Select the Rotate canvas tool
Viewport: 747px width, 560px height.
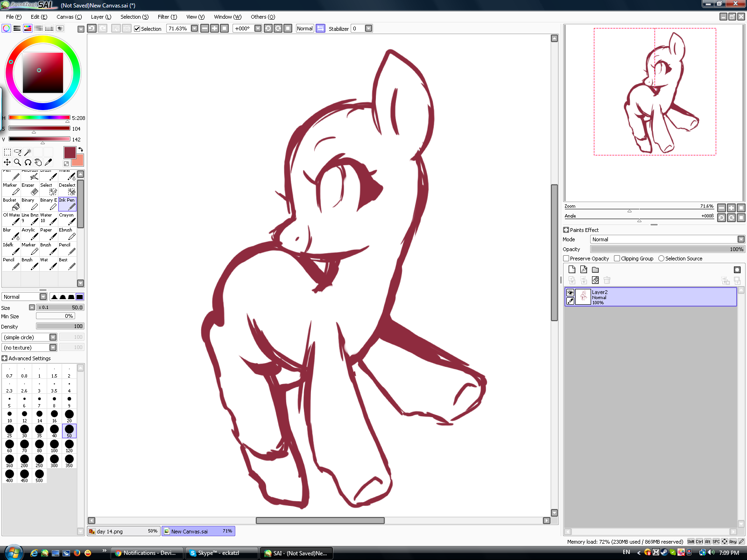coord(28,162)
